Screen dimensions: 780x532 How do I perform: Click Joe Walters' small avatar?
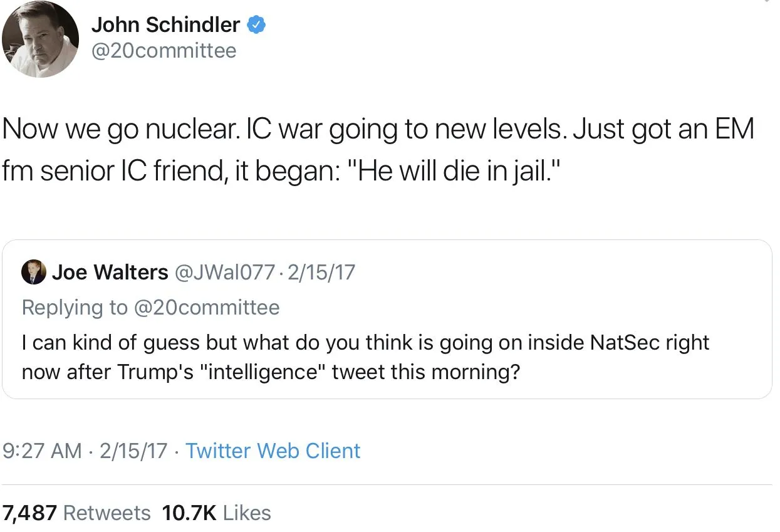coord(33,272)
